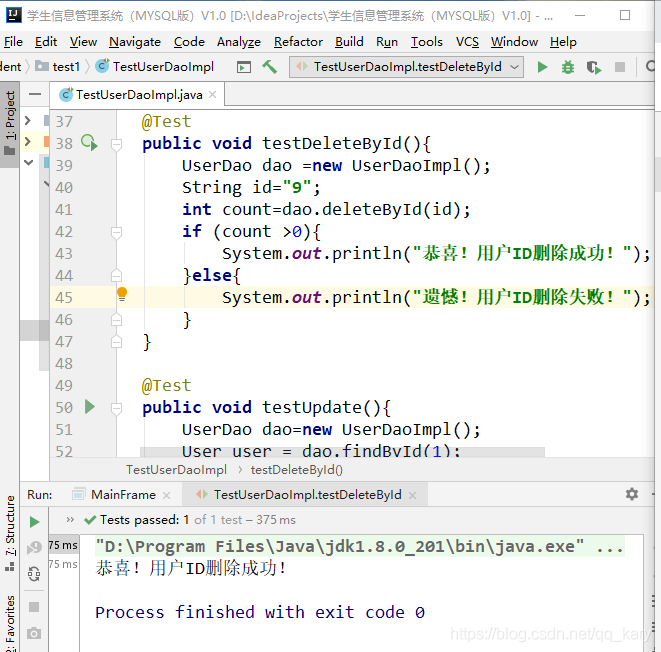
Task: Close the TestUserDaoImpl.java editor tab
Action: (212, 95)
